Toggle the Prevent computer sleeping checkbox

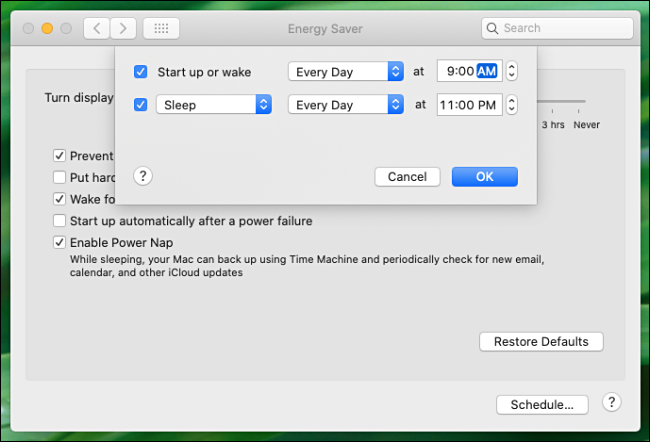pyautogui.click(x=59, y=155)
